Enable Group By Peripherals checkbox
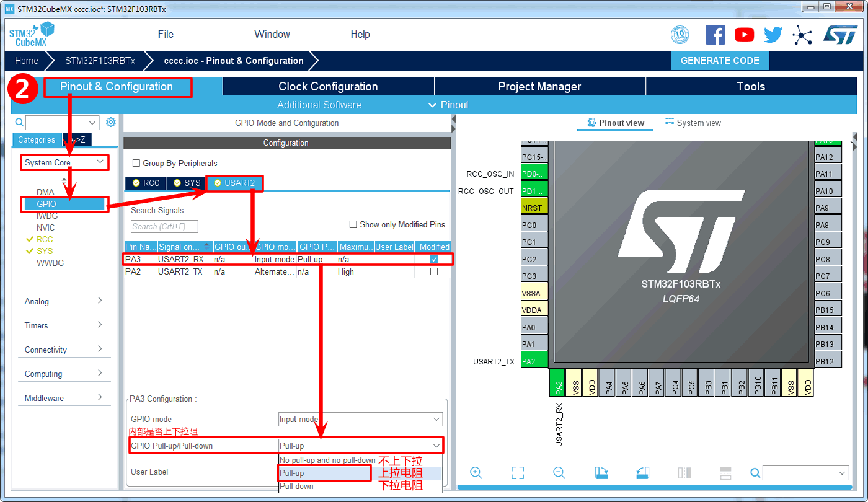The image size is (868, 502). pos(136,164)
